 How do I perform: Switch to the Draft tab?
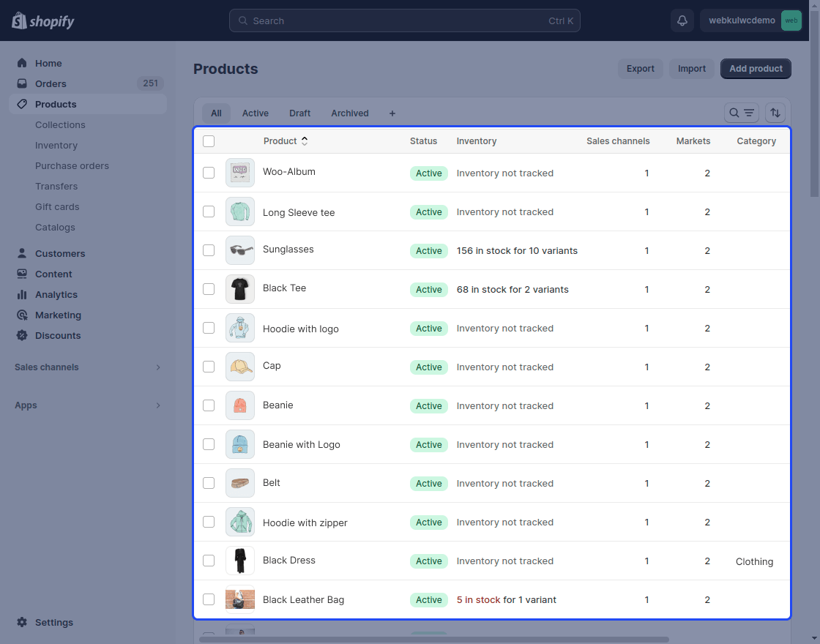pos(299,113)
